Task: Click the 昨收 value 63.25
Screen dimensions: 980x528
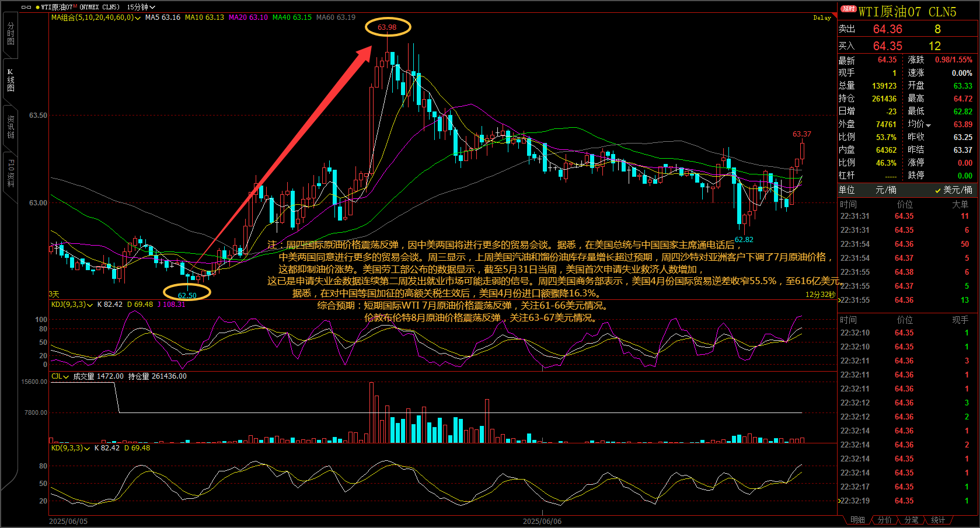Action: 963,137
